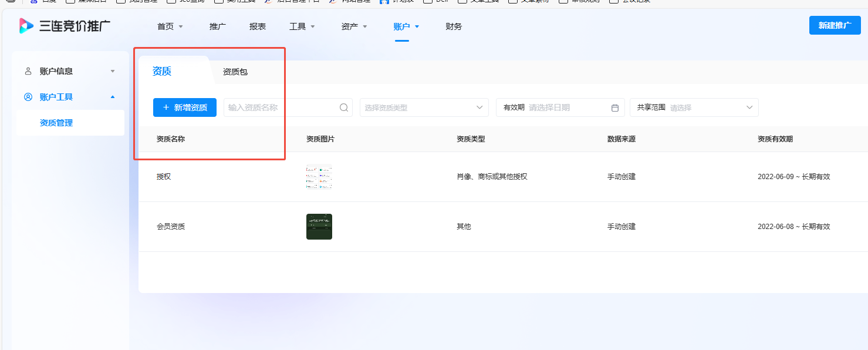Open the calendar icon in the 有效期 field

pyautogui.click(x=614, y=107)
